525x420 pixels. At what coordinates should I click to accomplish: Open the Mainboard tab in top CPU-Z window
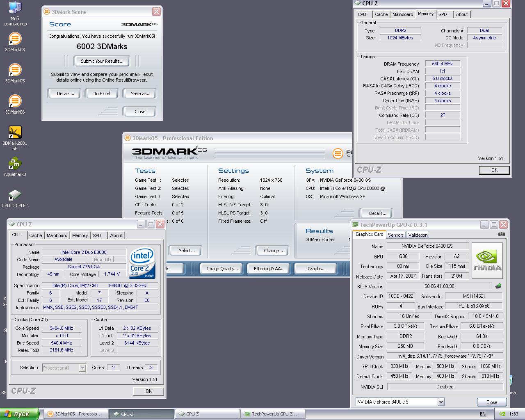[403, 14]
